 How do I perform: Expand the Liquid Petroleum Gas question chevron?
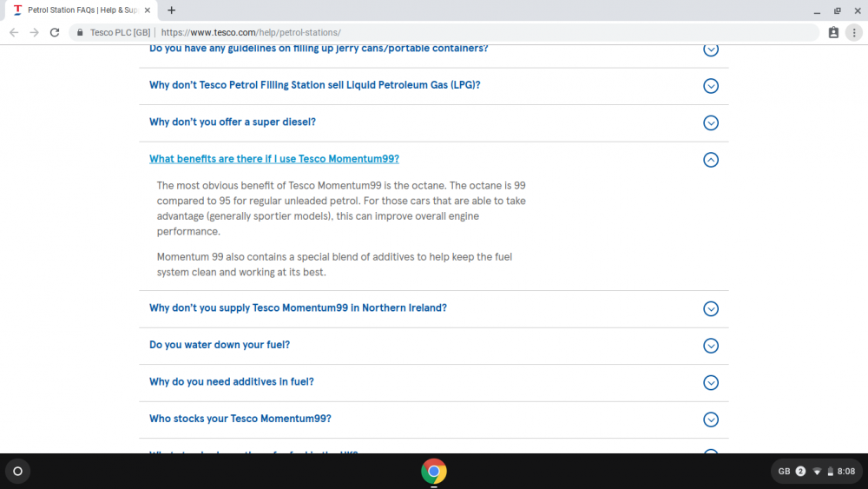711,86
